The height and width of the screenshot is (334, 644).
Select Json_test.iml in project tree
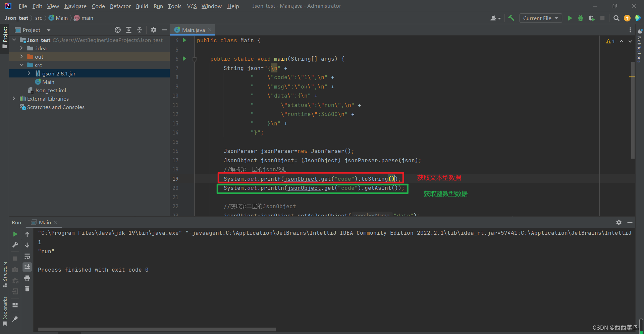(50, 90)
